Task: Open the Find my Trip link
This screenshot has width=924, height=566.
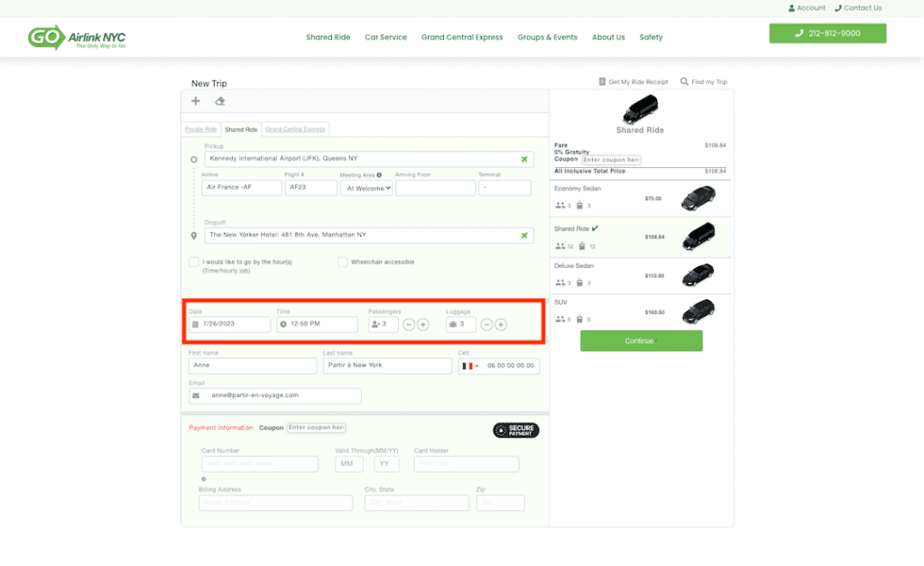Action: (x=704, y=82)
